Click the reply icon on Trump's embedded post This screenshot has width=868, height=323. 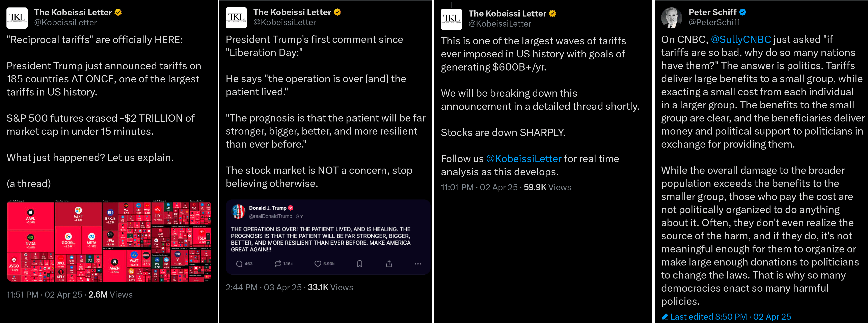[239, 264]
